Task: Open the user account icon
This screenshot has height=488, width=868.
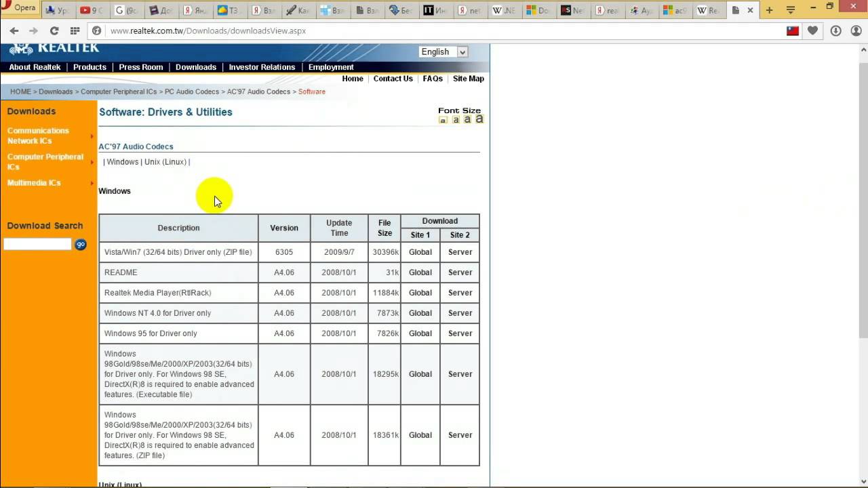Action: 856,30
